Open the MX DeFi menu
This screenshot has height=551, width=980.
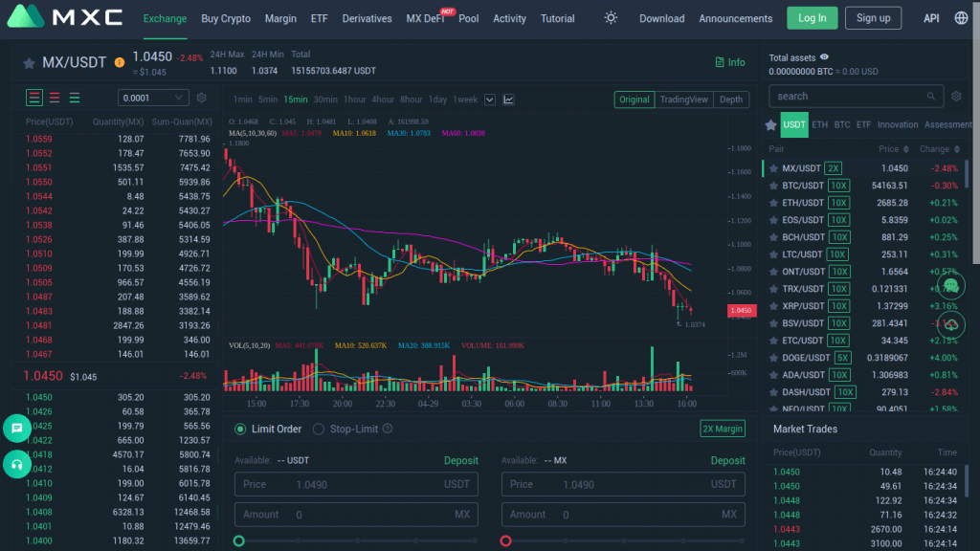[x=425, y=19]
